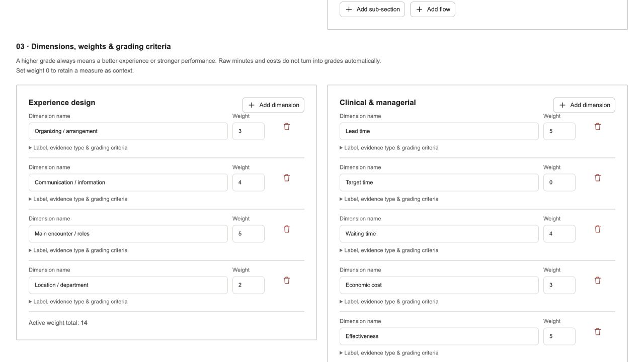Edit the Organizing / arrangement name field
Image resolution: width=644 pixels, height=362 pixels.
[128, 131]
